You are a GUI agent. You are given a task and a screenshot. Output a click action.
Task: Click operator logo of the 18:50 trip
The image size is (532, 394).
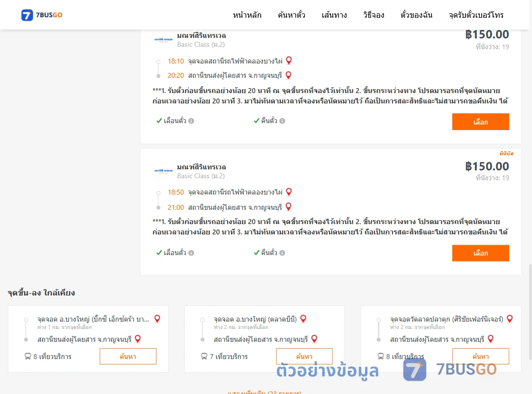tap(164, 171)
